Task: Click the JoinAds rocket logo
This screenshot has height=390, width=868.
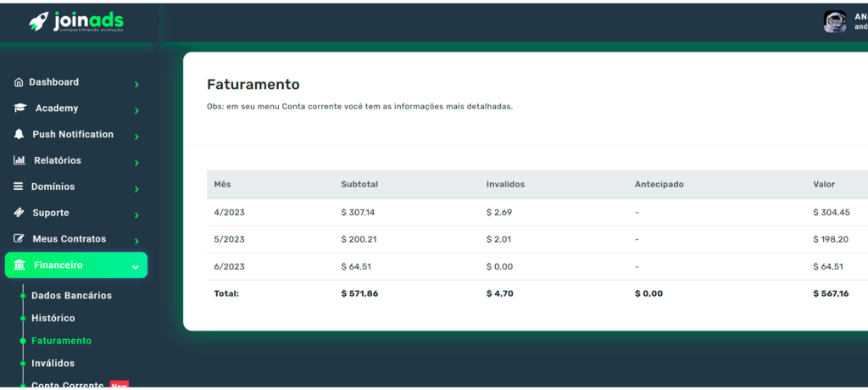Action: point(38,20)
